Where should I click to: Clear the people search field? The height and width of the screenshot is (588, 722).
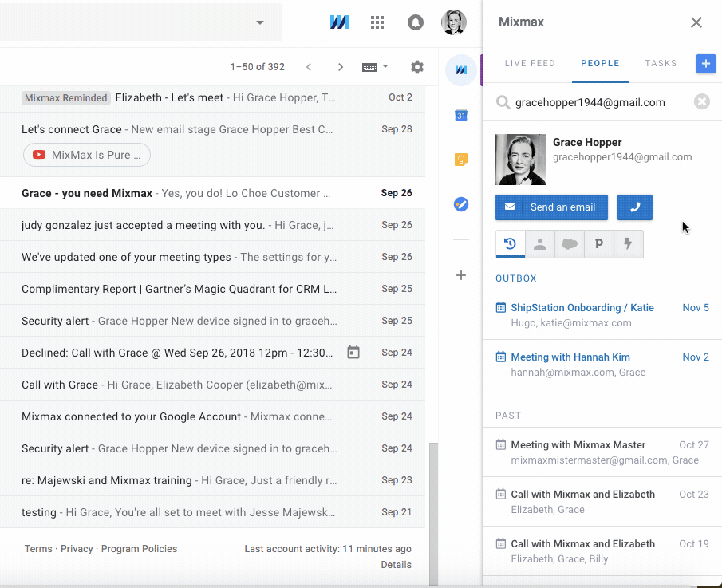(701, 102)
